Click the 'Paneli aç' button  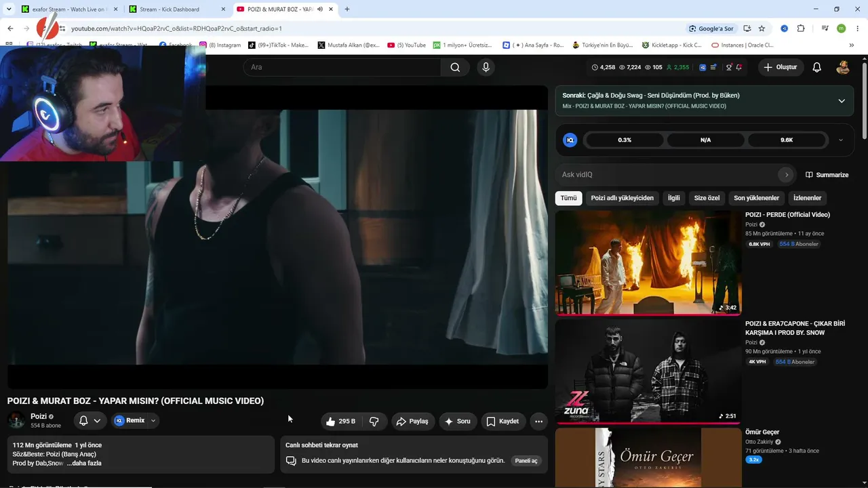point(526,461)
